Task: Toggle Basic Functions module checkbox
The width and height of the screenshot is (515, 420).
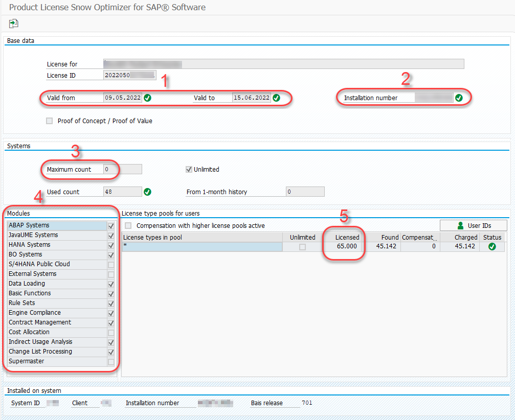Action: point(111,294)
